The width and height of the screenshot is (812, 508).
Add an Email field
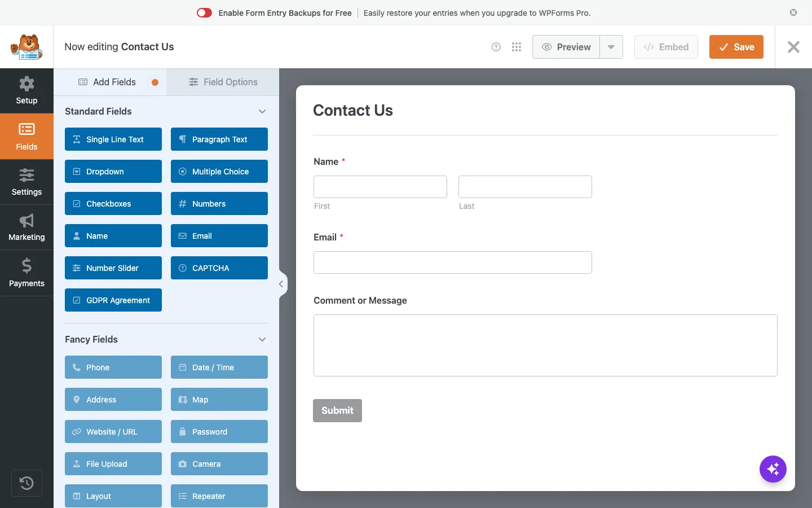tap(219, 236)
